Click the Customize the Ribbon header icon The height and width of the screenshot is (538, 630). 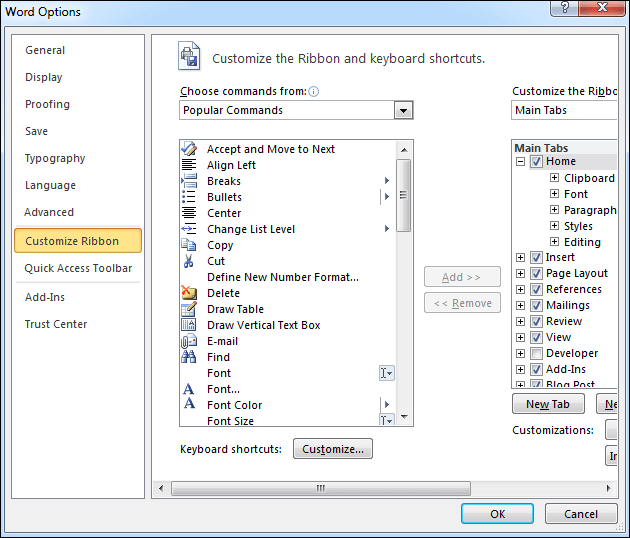189,56
